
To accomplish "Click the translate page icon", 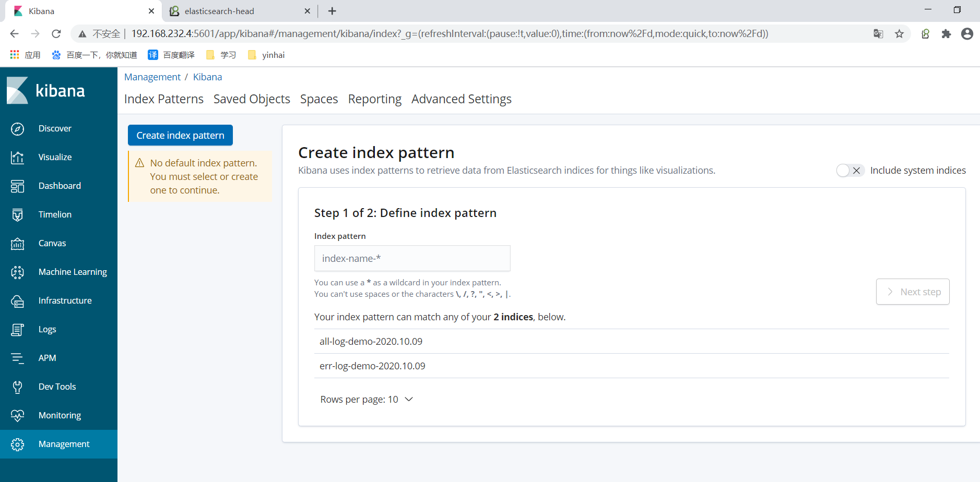I will pos(878,34).
